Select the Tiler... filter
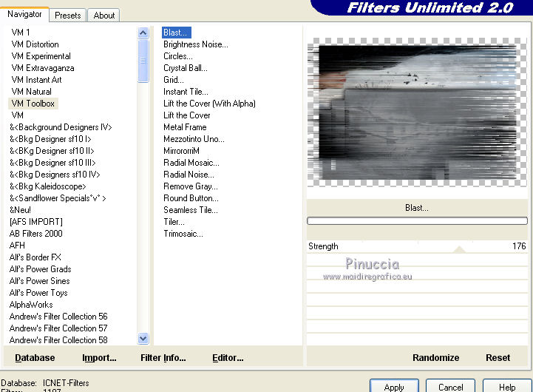Screen dimensions: 533x392 click(174, 222)
